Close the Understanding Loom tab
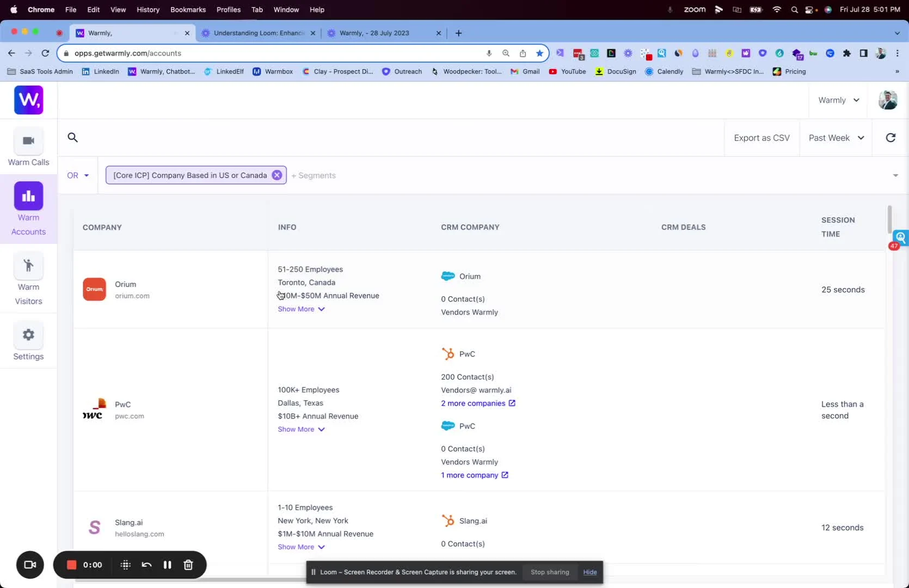 pyautogui.click(x=313, y=33)
